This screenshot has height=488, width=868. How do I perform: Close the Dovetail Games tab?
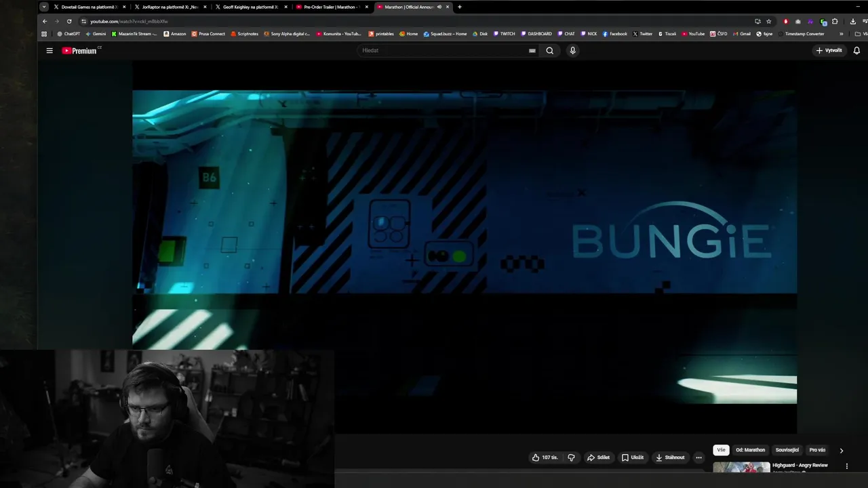(x=124, y=7)
